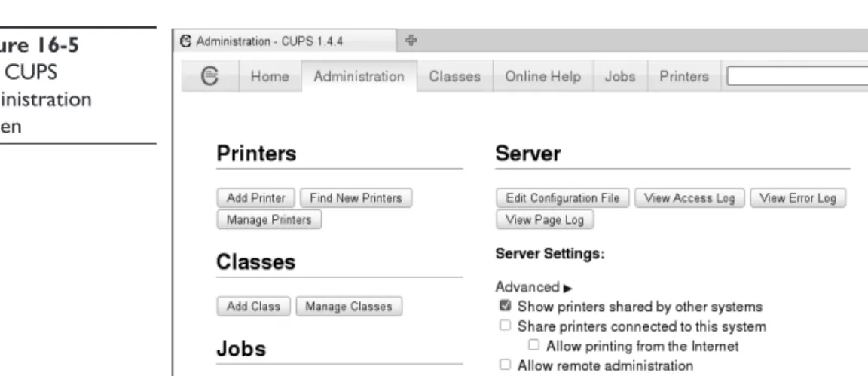868x376 pixels.
Task: Enable Share printers connected to this system
Action: pyautogui.click(x=505, y=326)
